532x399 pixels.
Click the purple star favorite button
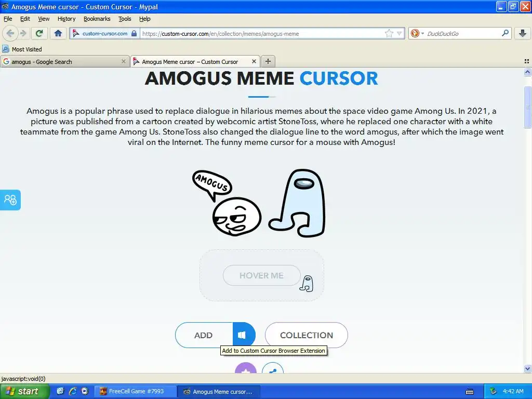(x=246, y=368)
